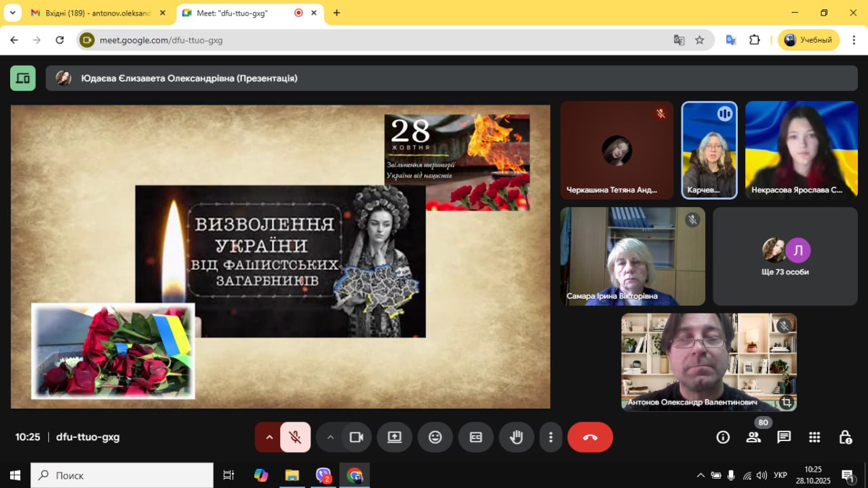Open meeting details info

tap(723, 437)
